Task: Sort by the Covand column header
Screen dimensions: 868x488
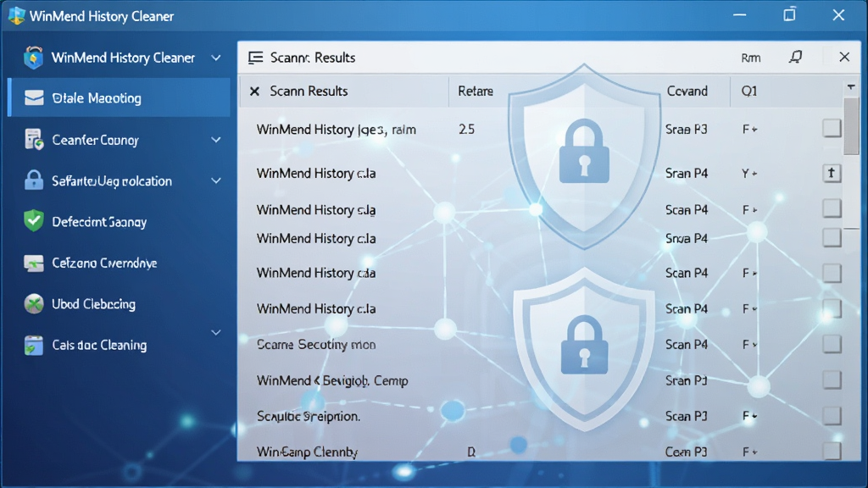Action: (687, 91)
